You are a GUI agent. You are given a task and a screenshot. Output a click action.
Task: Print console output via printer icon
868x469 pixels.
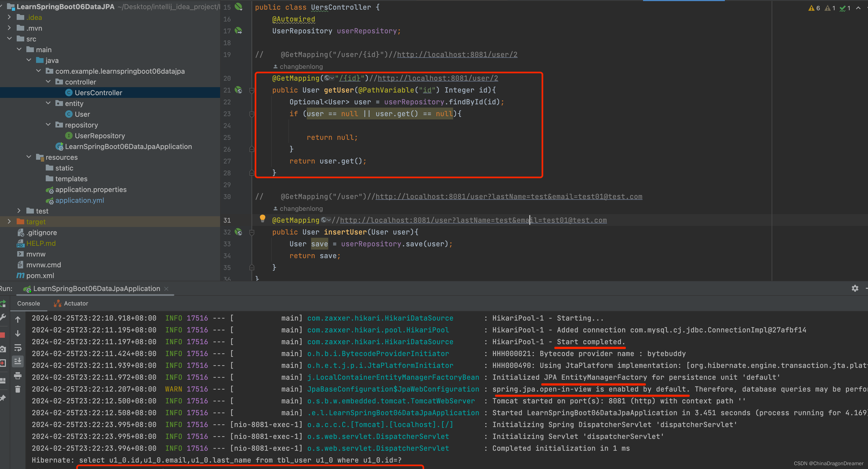(x=18, y=375)
